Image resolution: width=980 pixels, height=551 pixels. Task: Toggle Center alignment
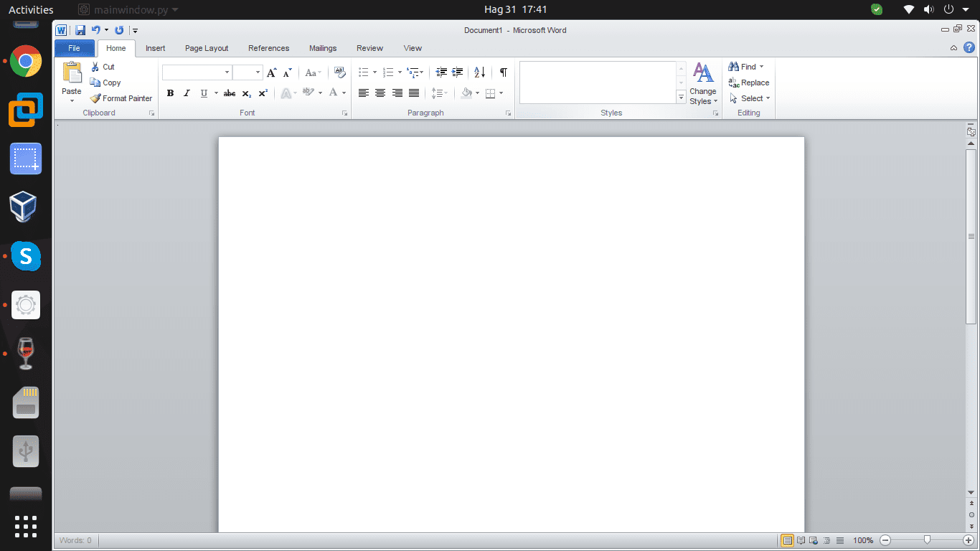click(x=380, y=93)
